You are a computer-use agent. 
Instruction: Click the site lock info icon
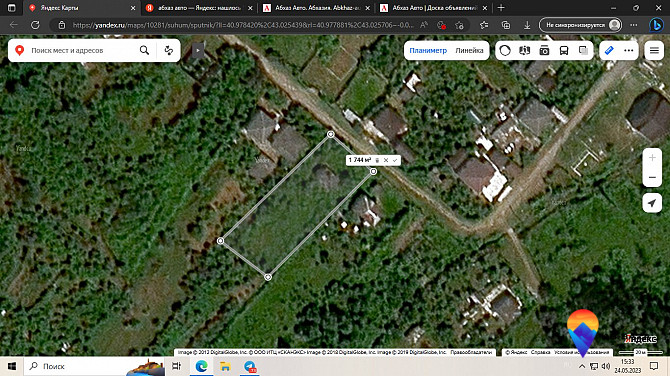(62, 25)
